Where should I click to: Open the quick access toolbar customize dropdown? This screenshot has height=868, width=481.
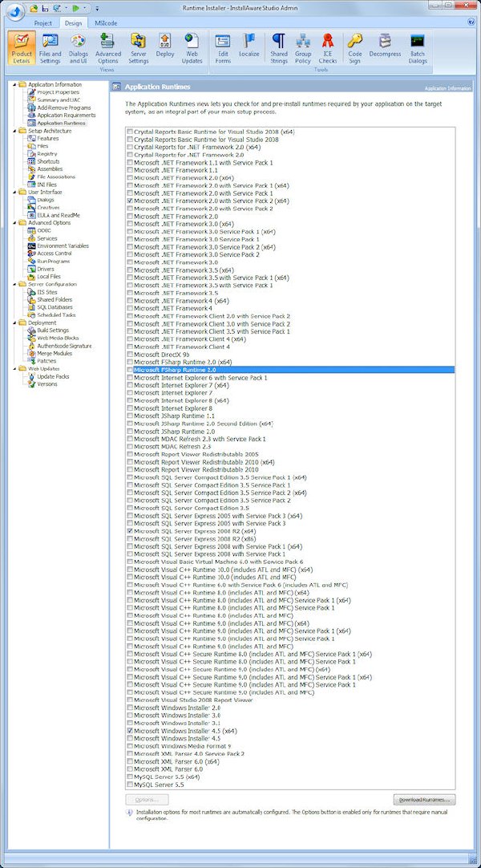coord(97,8)
